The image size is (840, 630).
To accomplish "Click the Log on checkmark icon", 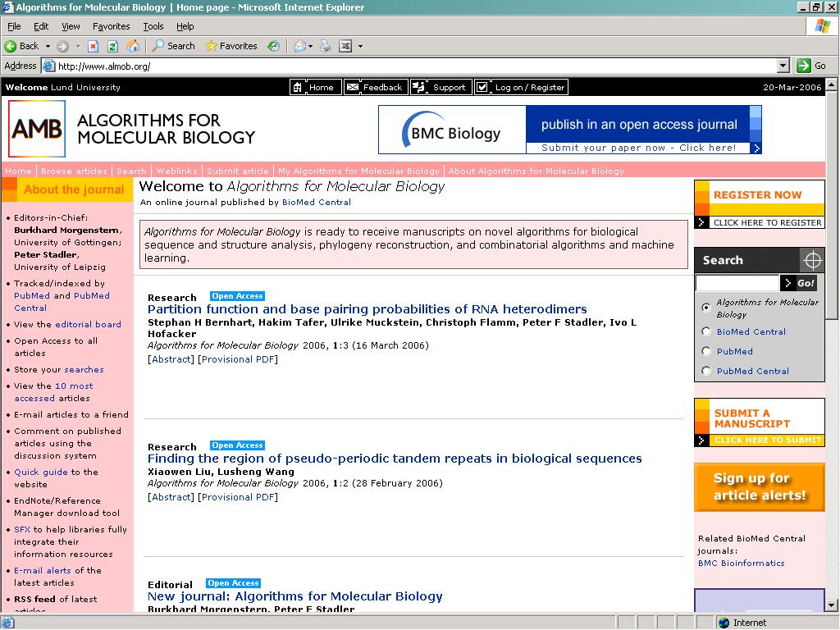I will 482,87.
